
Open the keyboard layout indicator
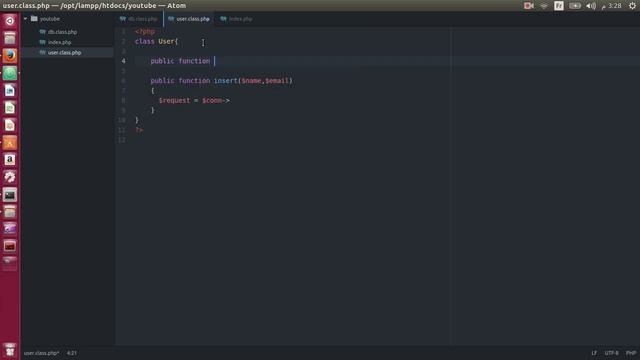click(559, 6)
